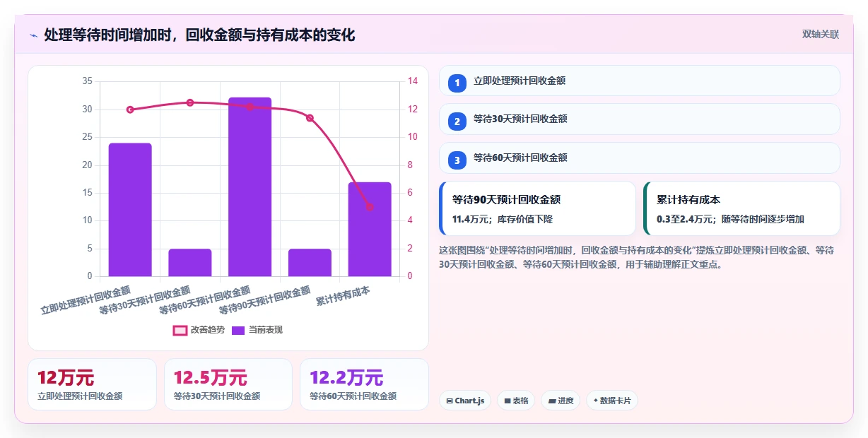The image size is (868, 438).
Task: Click the 双轴关联 label
Action: 821,35
